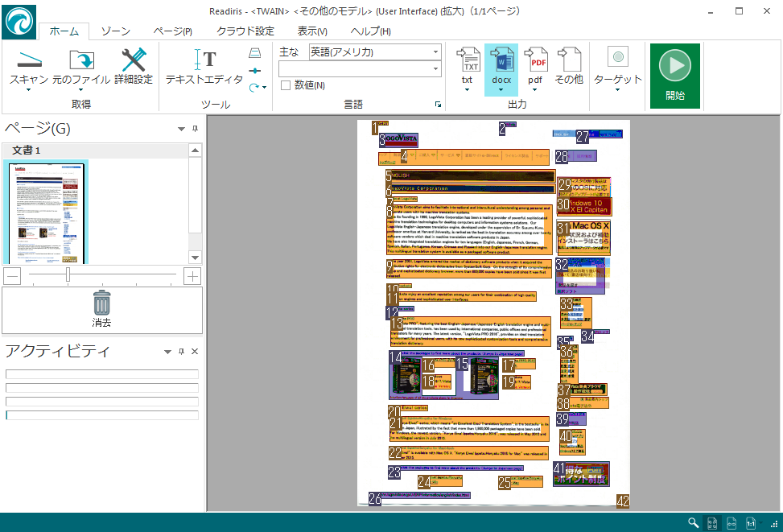The width and height of the screenshot is (783, 532).
Task: Pin the ページ(G) panel
Action: 195,129
